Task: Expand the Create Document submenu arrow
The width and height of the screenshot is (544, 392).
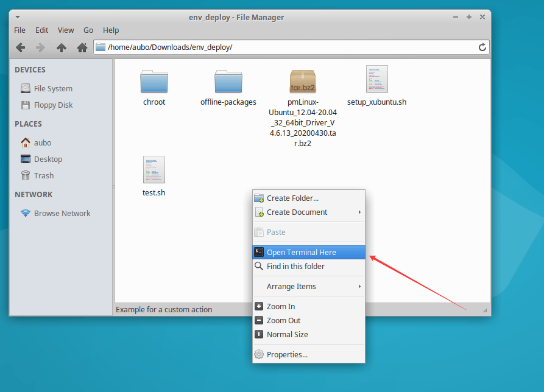Action: 359,212
